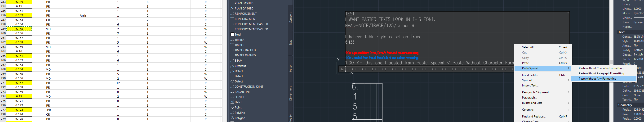Click Paste without Paragraph Formatting

coord(604,73)
